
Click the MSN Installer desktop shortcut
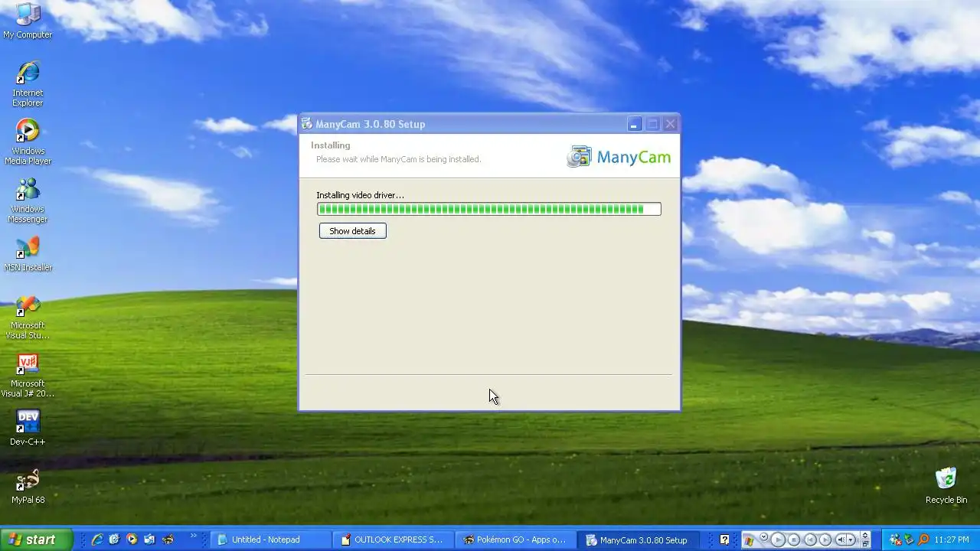click(28, 254)
